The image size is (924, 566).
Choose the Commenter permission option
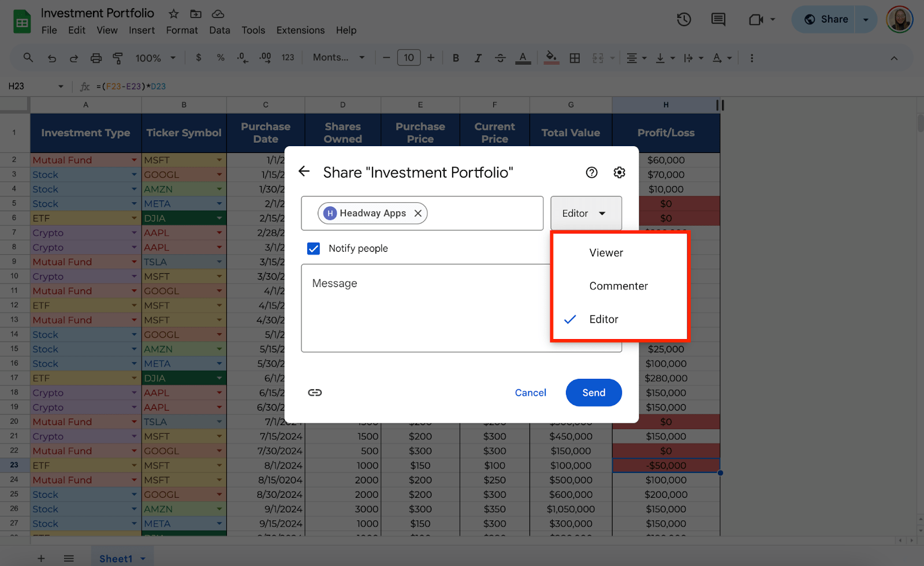tap(618, 286)
